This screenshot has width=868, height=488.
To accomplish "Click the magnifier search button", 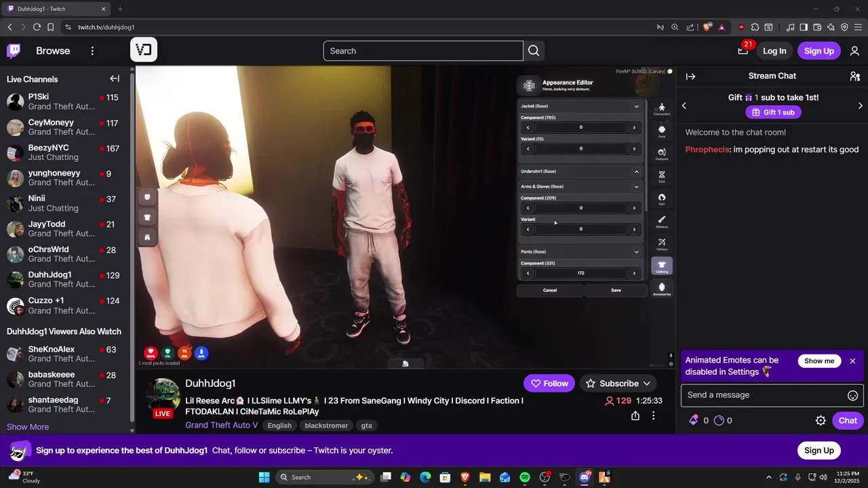I will (534, 51).
